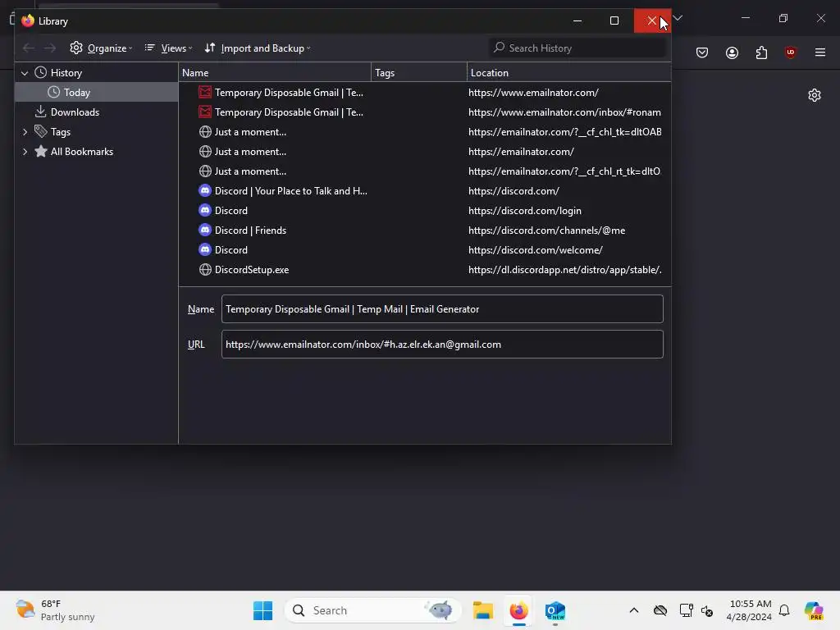Open the Firefox list all tabs chevron
The width and height of the screenshot is (840, 630).
click(678, 18)
